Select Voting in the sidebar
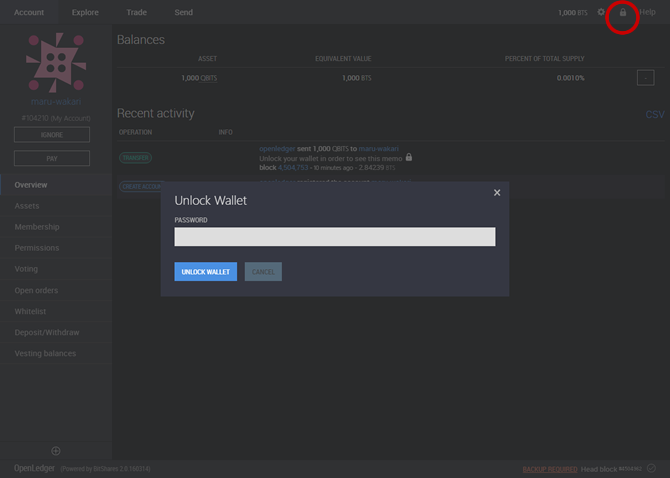Image resolution: width=670 pixels, height=478 pixels. pos(26,269)
